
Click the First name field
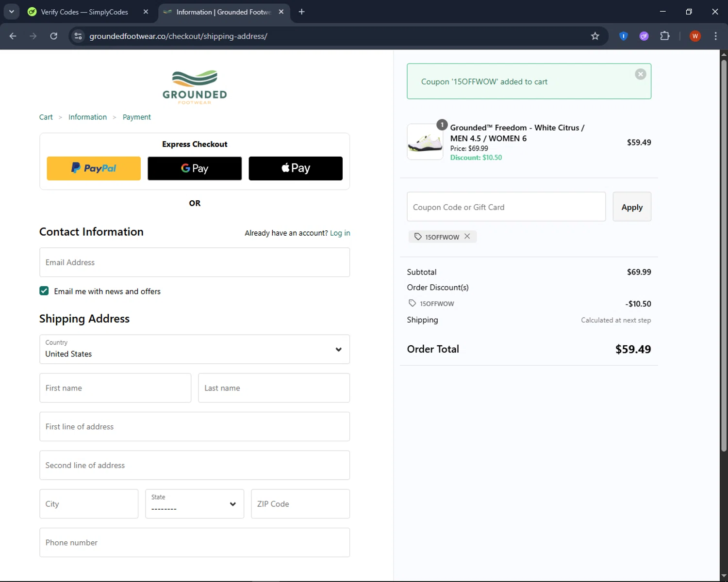click(116, 388)
